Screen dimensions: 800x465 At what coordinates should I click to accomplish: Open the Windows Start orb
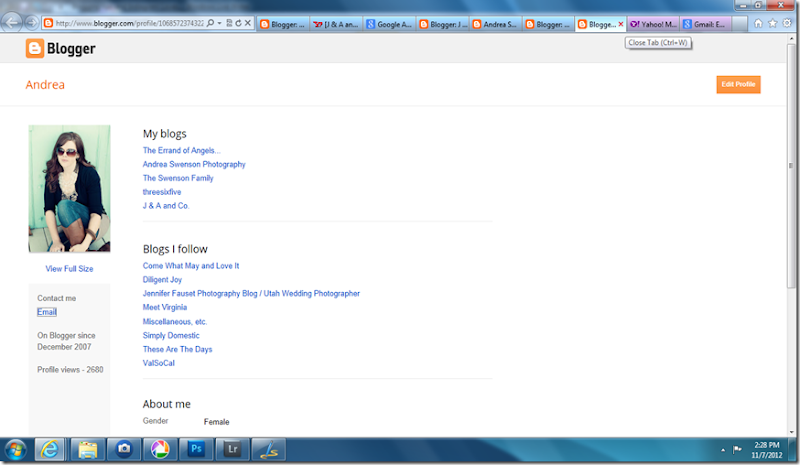15,450
